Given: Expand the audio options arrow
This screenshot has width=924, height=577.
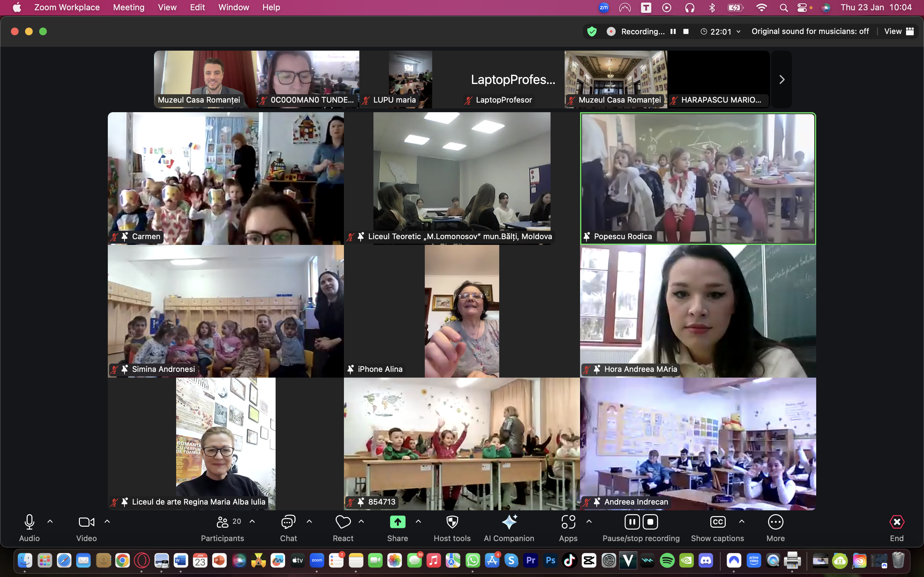Looking at the screenshot, I should [x=50, y=521].
